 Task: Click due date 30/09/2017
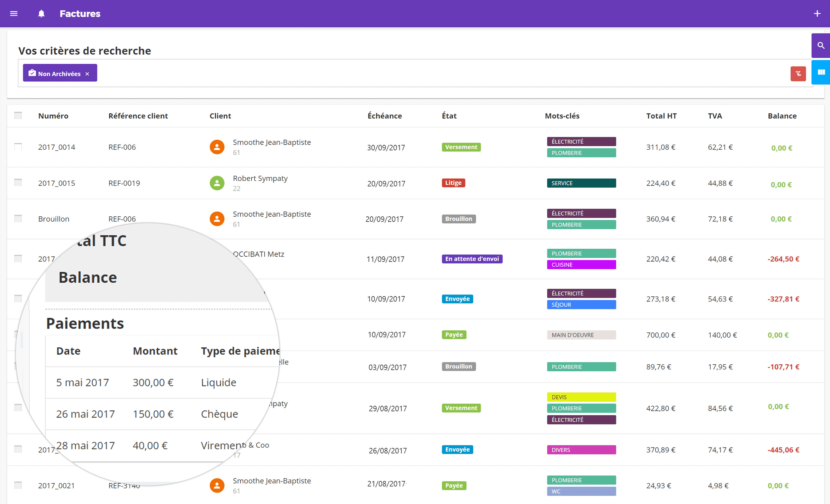pyautogui.click(x=386, y=148)
